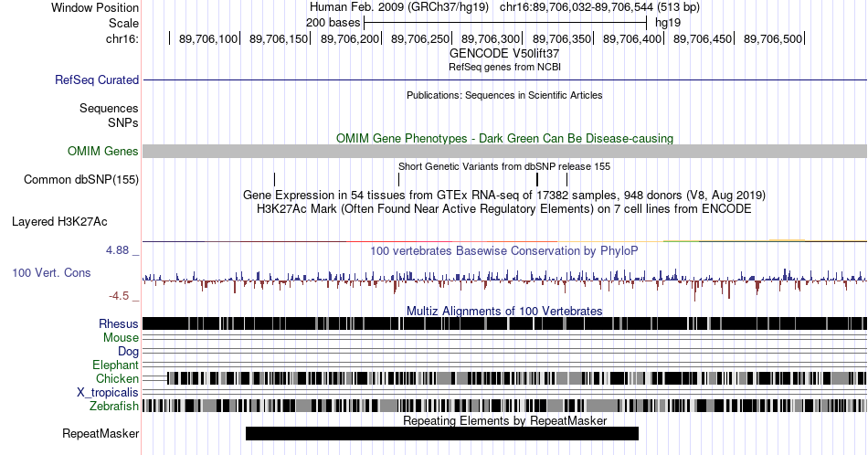
Task: Click 'Repeating Elements by RepeatMasker' title
Action: click(x=504, y=420)
